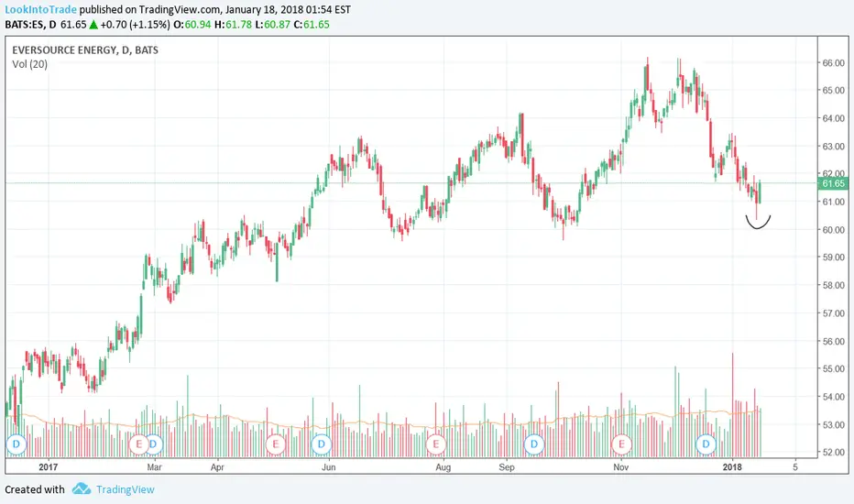The height and width of the screenshot is (504, 854).
Task: Open the LookIntoTrade author link
Action: [x=41, y=9]
